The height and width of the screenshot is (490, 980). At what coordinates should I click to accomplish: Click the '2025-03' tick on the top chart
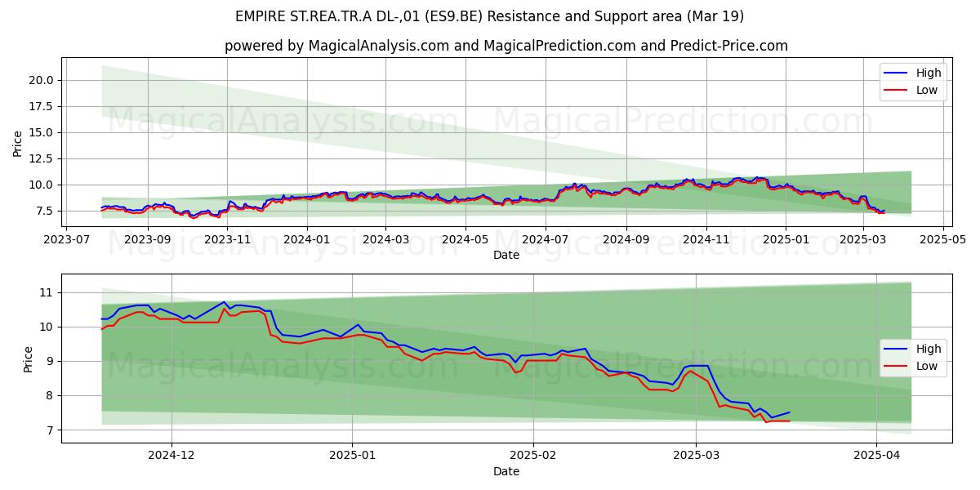pos(864,240)
